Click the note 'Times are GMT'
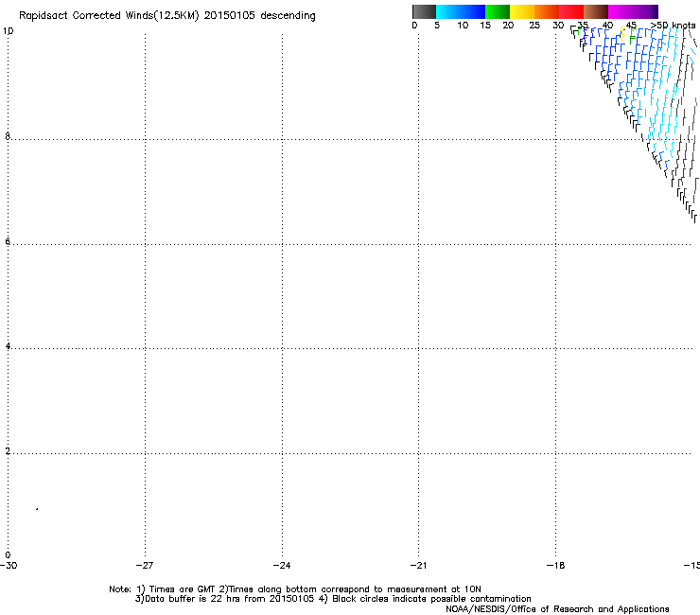Image resolution: width=700 pixels, height=615 pixels. pos(183,589)
